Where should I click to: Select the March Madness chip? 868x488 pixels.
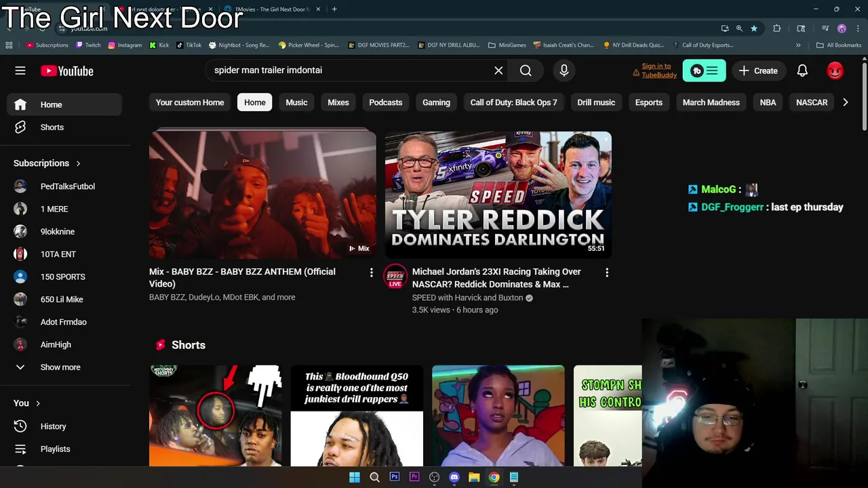point(711,102)
